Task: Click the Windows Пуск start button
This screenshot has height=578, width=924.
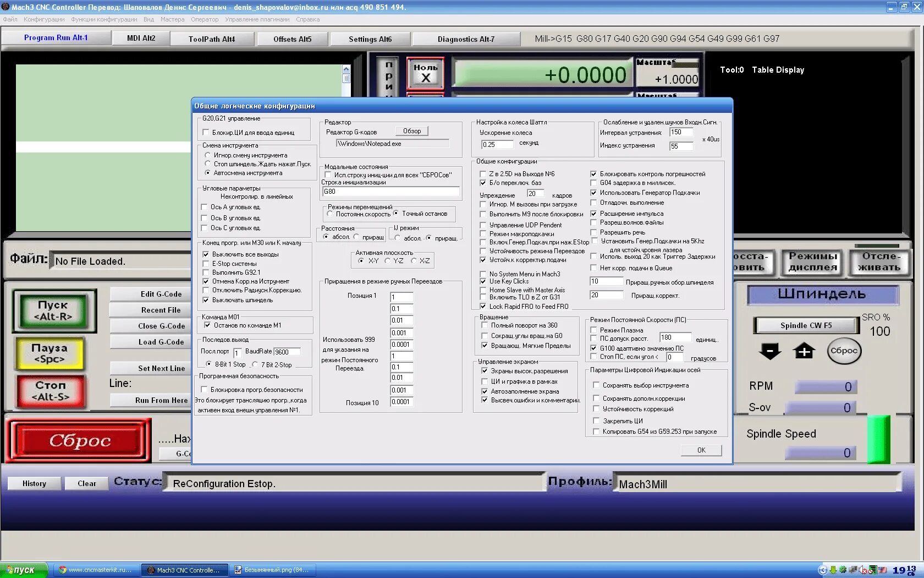Action: pos(23,570)
